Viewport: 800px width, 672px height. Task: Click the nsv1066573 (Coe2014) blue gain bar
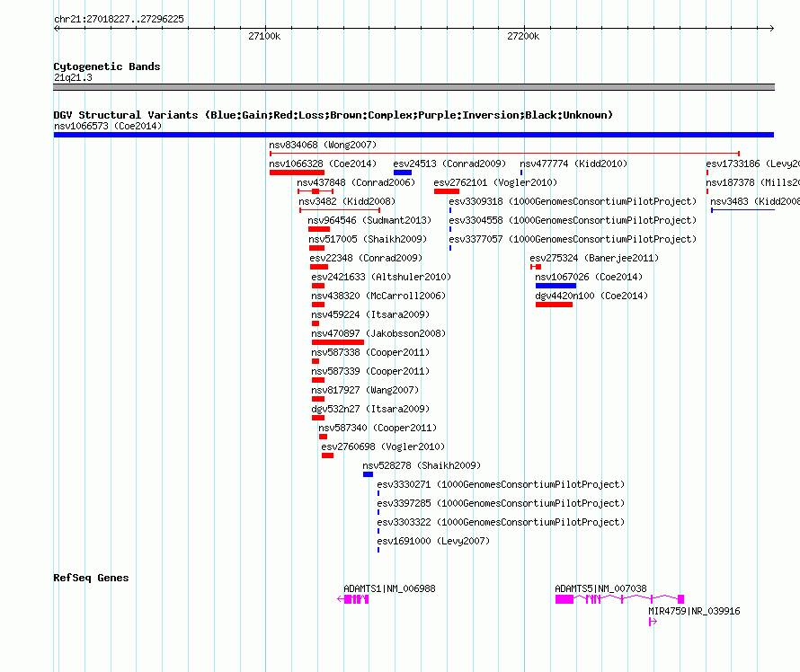coord(413,135)
